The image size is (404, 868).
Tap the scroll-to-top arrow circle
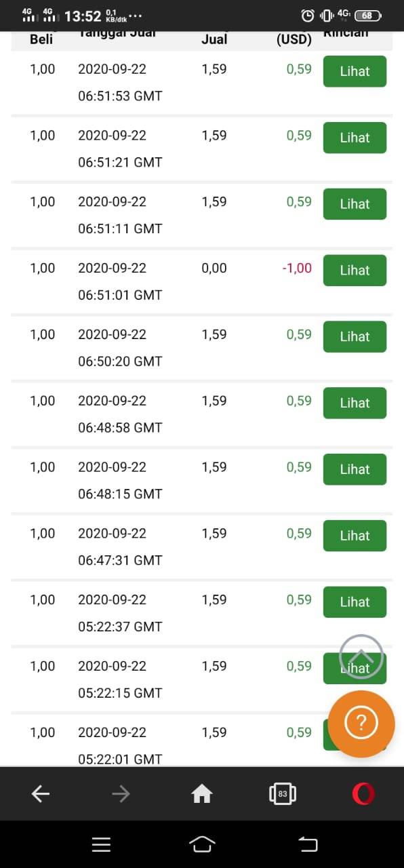pyautogui.click(x=361, y=657)
